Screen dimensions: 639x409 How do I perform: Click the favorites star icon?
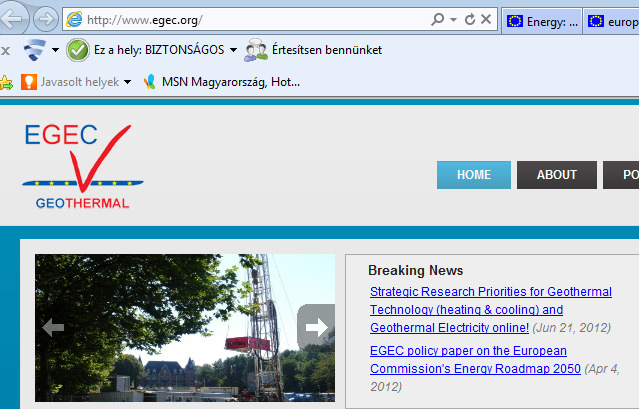pos(6,83)
